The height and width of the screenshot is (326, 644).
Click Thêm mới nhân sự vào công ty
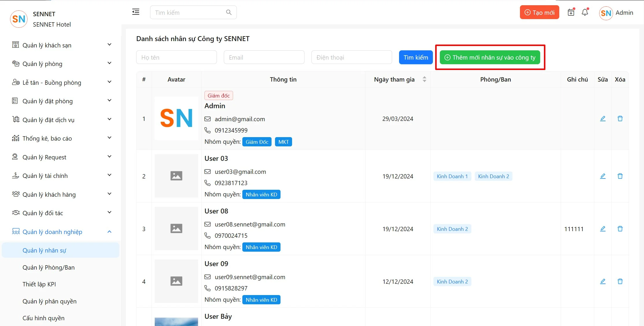(490, 57)
